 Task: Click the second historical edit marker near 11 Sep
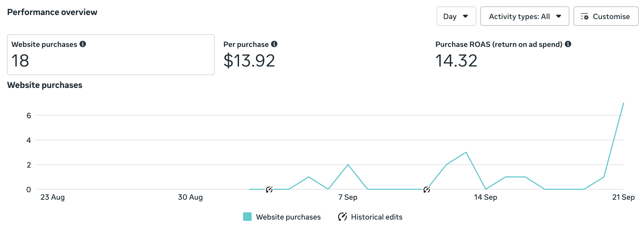(426, 190)
